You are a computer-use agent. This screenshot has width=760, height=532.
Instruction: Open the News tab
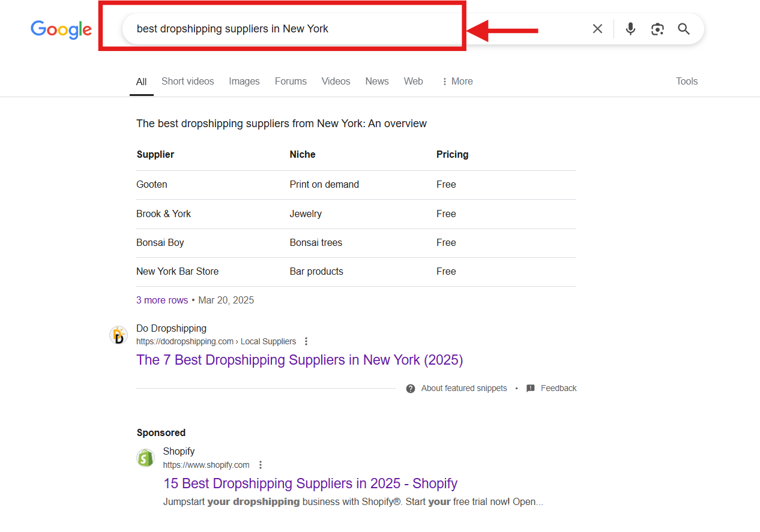point(377,81)
